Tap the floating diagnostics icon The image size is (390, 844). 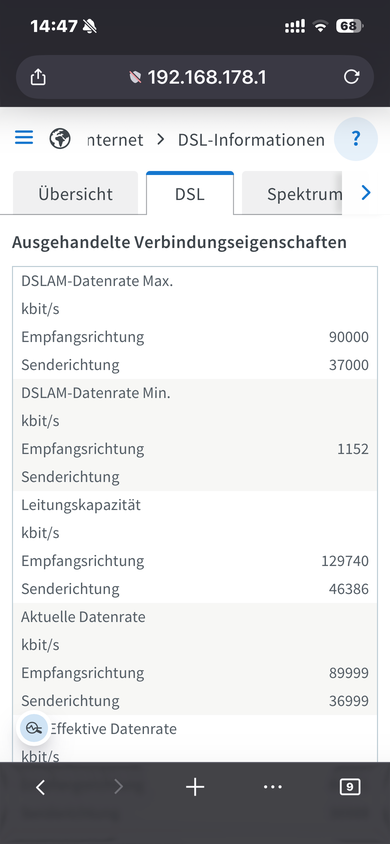34,728
